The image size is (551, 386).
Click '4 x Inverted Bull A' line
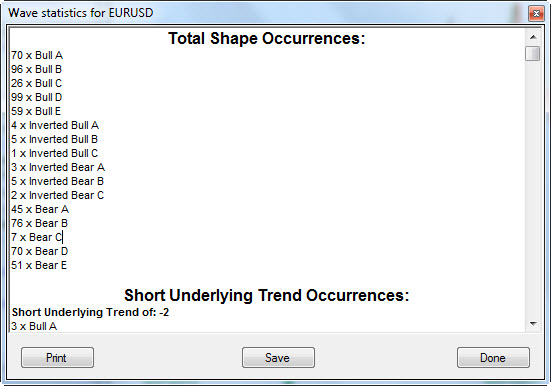55,126
